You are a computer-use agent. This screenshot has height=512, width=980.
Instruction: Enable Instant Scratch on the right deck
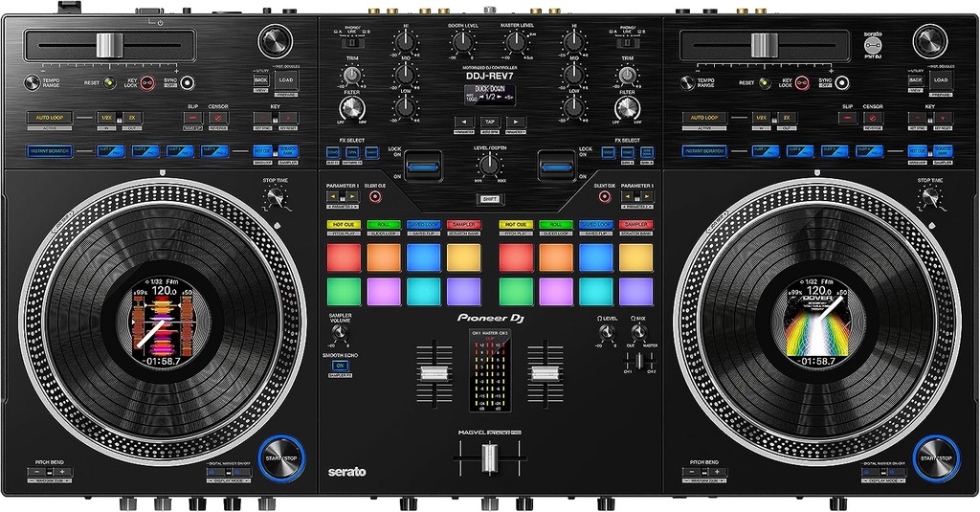click(x=704, y=151)
